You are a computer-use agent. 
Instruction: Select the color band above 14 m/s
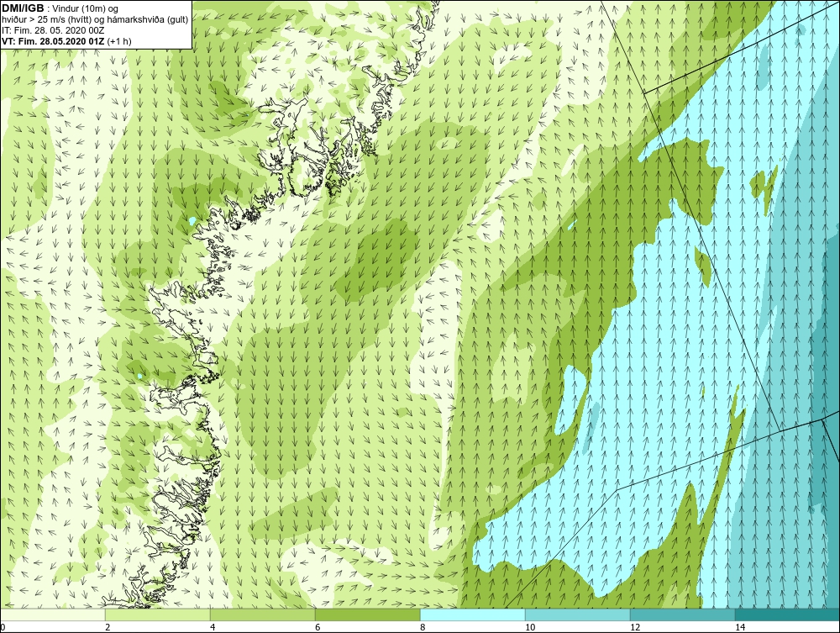[788, 615]
